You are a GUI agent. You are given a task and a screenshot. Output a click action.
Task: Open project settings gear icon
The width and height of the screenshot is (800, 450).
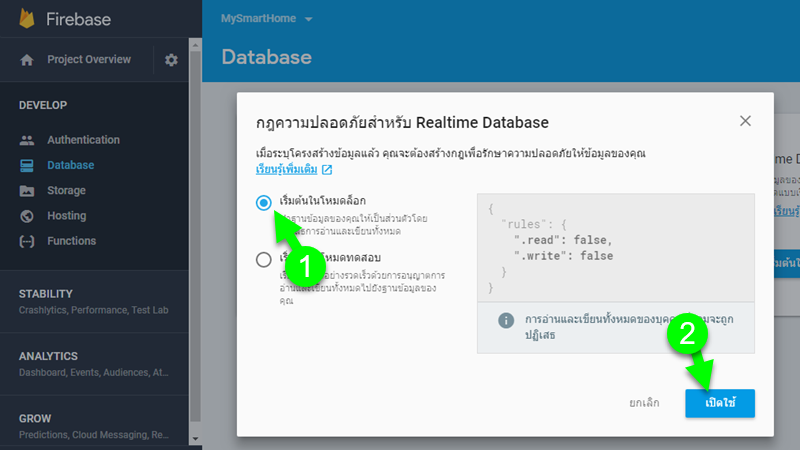(171, 60)
